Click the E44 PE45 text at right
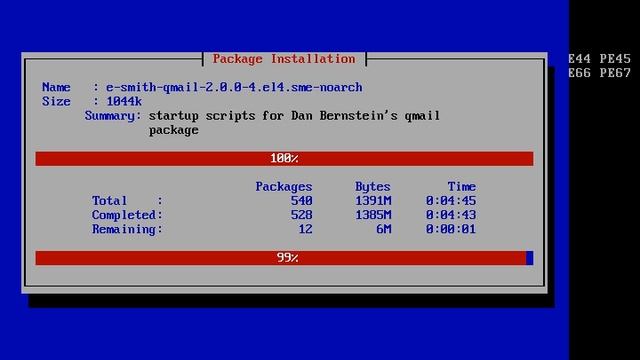 click(600, 59)
